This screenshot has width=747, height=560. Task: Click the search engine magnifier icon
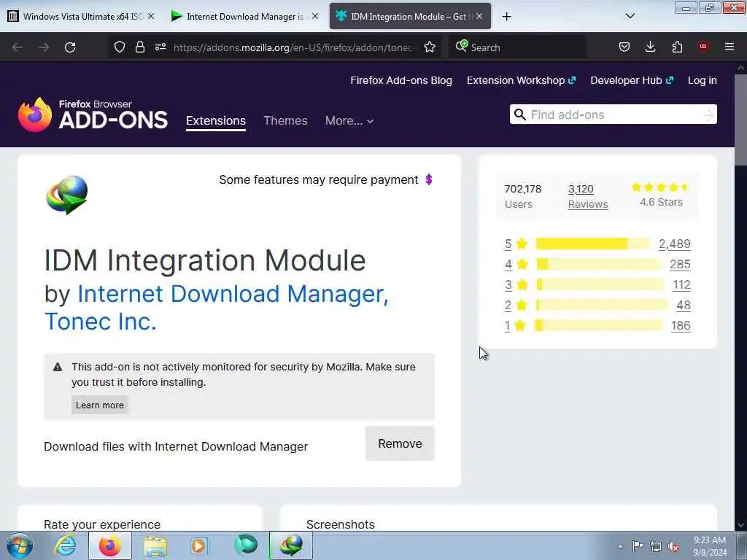[461, 46]
